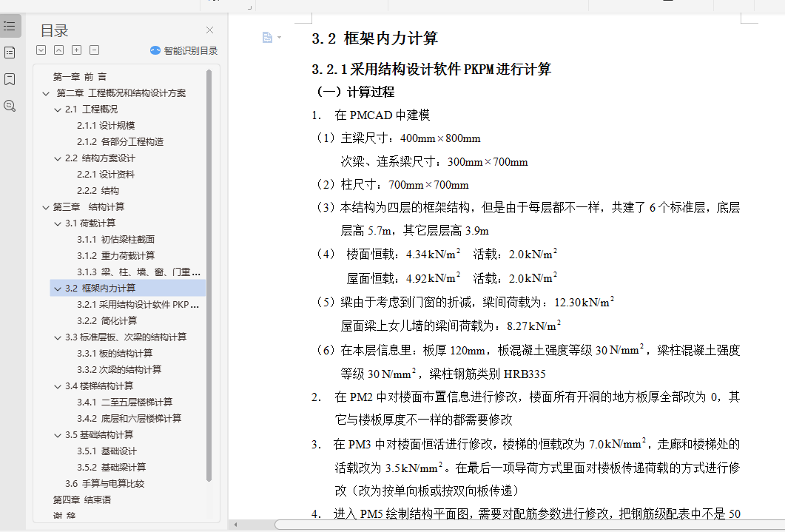Viewport: 785px width, 532px height.
Task: Click heading 3.2.1 采用结构设计软件 PKPM 进行计算
Action: pyautogui.click(x=431, y=69)
